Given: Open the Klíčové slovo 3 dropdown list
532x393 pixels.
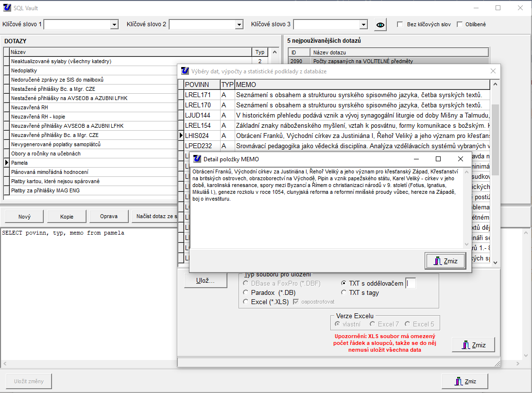Looking at the screenshot, I should (363, 25).
